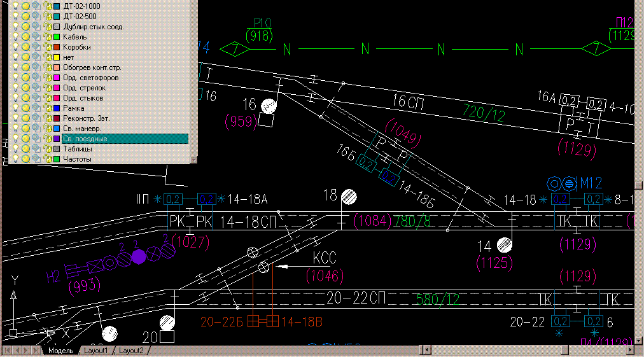This screenshot has height=357, width=644.
Task: Turn off the Кабель layer lightbulb
Action: pos(15,37)
